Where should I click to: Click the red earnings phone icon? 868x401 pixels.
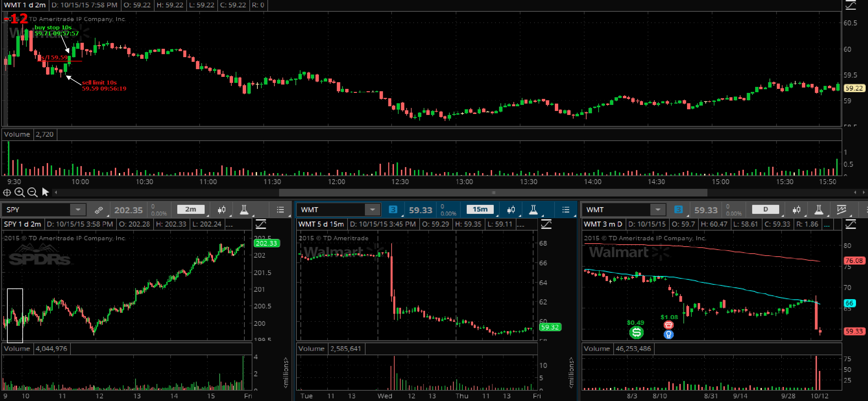(668, 325)
